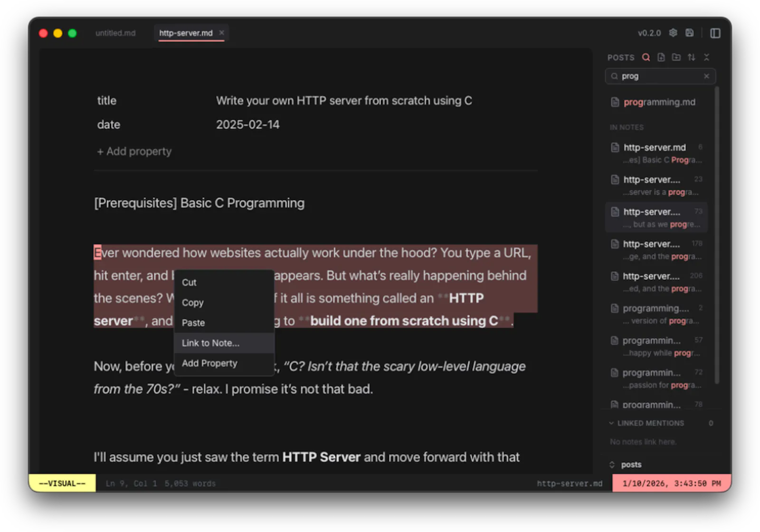
Task: Open the sort order arrows icon
Action: click(x=692, y=57)
